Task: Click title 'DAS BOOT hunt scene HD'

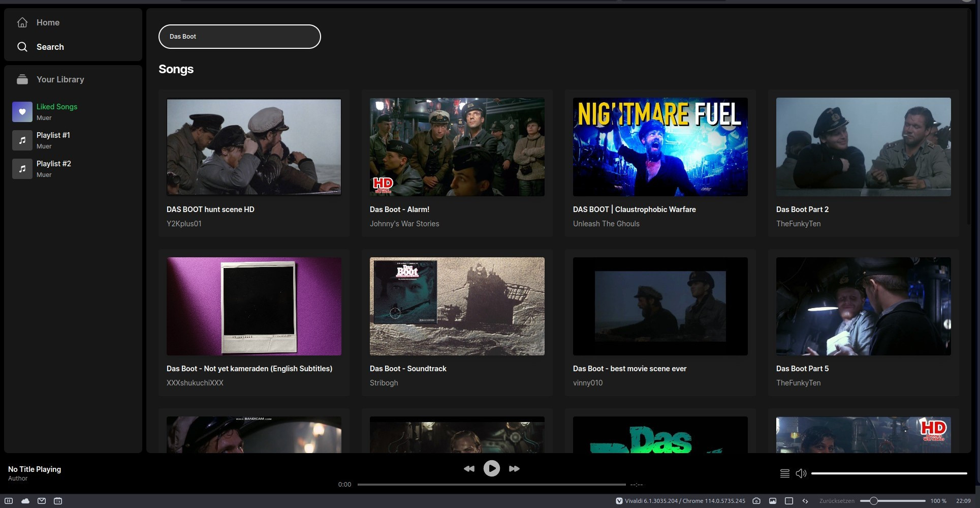Action: pos(210,210)
